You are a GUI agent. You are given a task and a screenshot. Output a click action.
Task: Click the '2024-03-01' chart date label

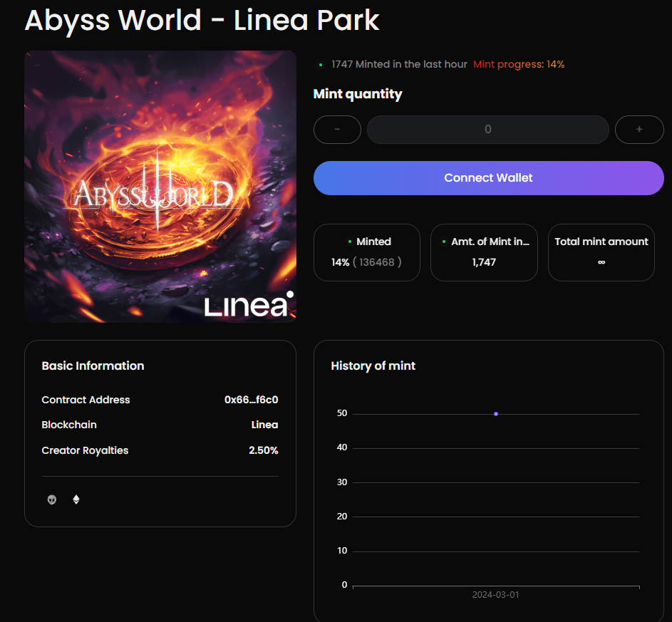(495, 595)
